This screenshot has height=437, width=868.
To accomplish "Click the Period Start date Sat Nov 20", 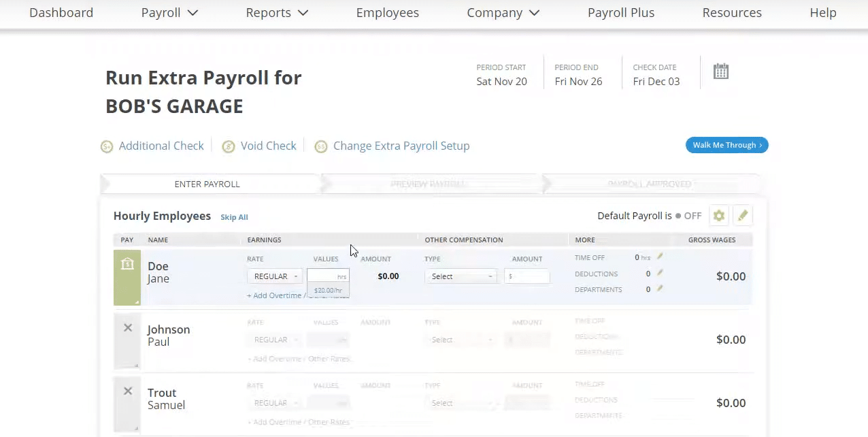I will click(501, 82).
